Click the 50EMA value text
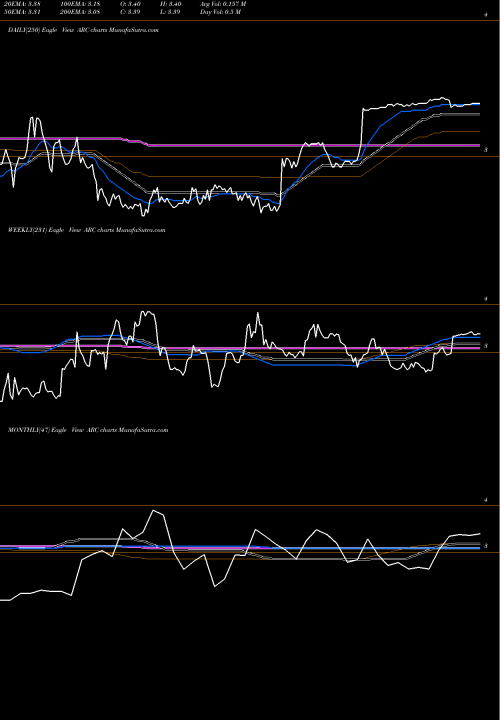The image size is (500, 720). (21, 12)
